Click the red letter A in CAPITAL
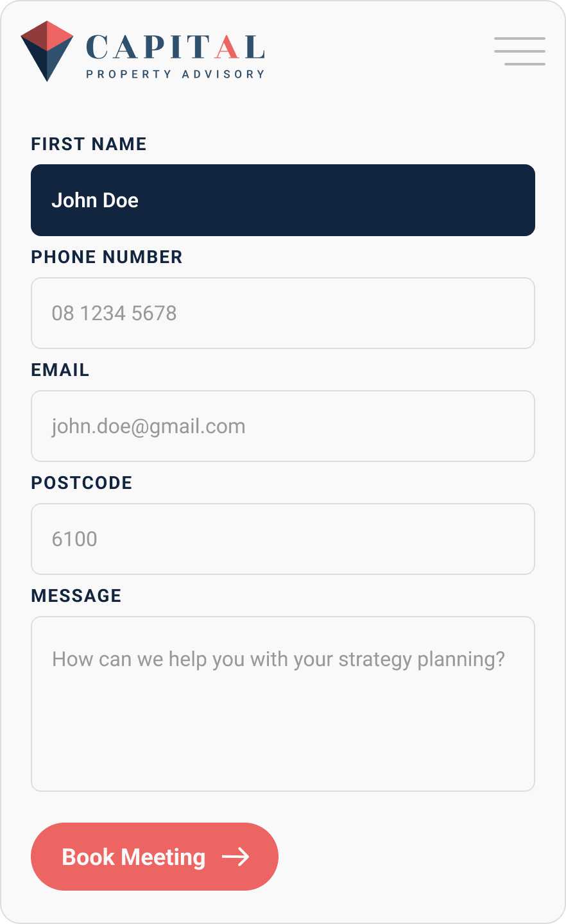Screen dimensions: 566x924 click(x=228, y=47)
